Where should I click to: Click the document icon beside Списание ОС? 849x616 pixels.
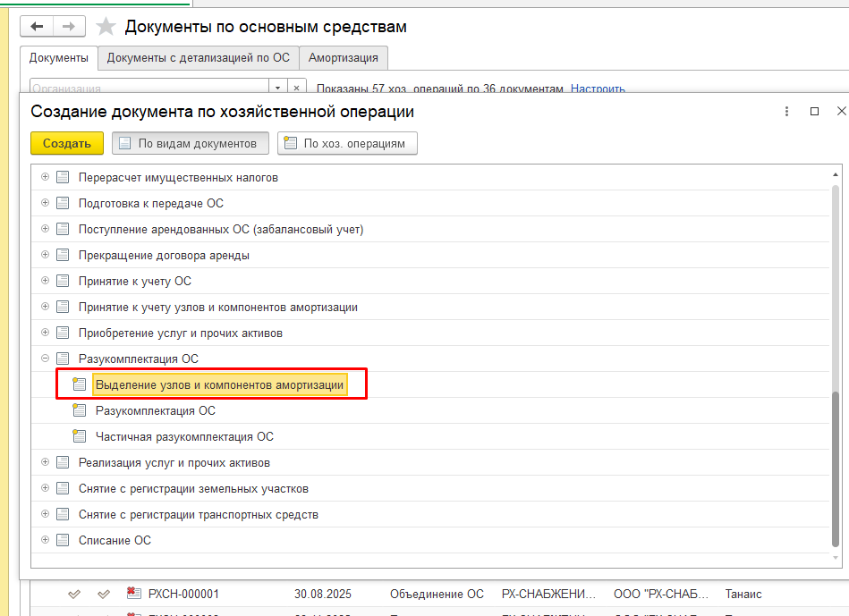pos(63,540)
